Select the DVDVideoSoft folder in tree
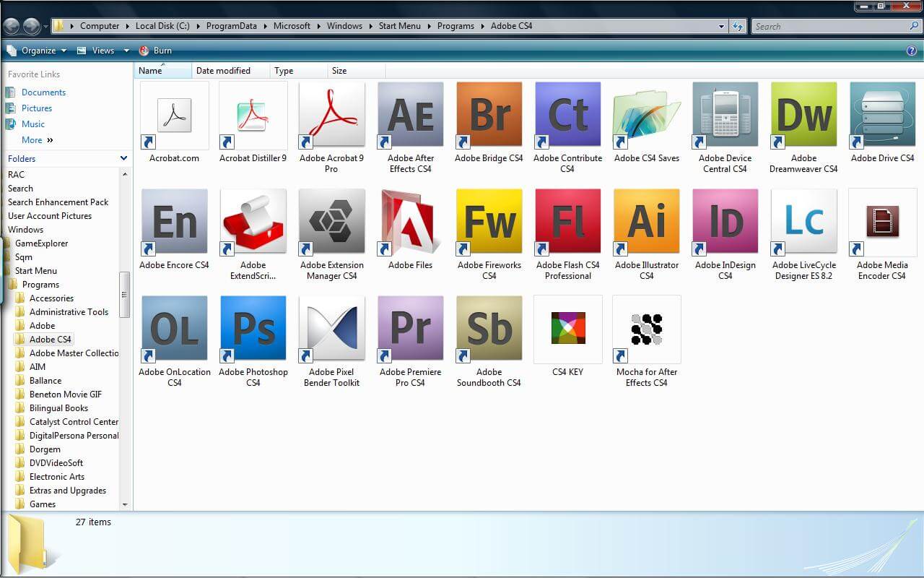 (56, 463)
